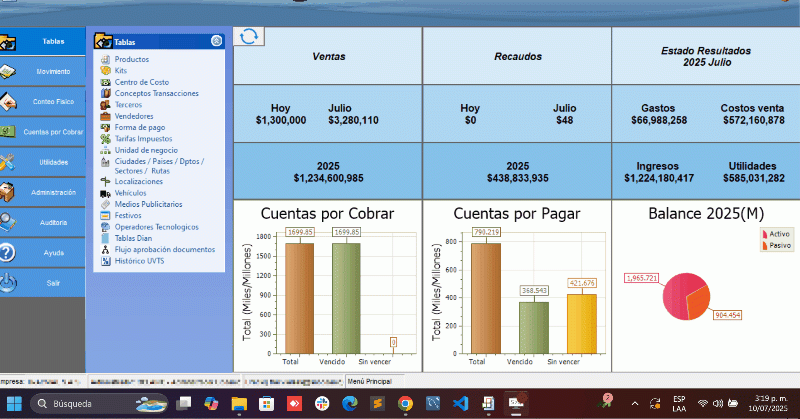Open Cuentas por Cobrar in the sidebar
Viewport: 800px width, 419px height.
pos(44,132)
